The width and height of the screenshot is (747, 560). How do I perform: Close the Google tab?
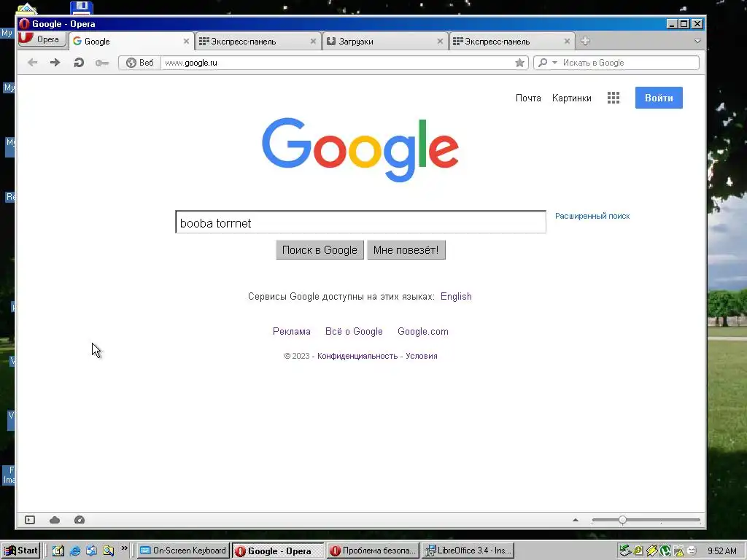point(186,42)
